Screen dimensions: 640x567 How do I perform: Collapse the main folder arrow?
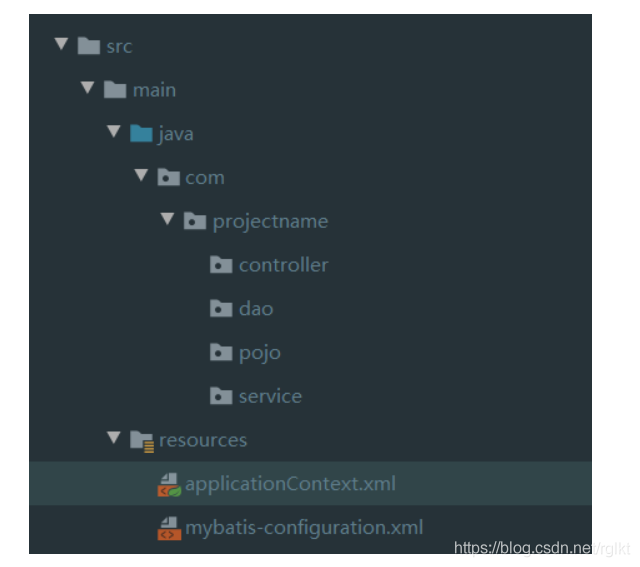tap(88, 89)
